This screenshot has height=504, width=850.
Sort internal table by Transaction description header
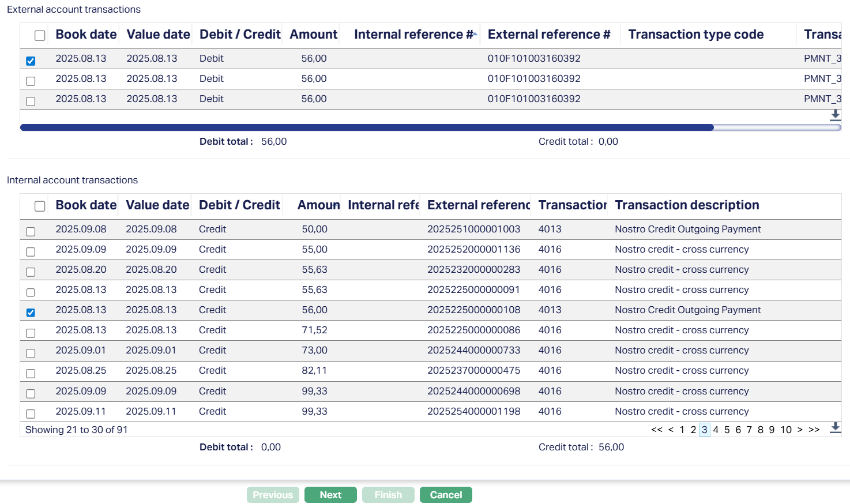(x=687, y=205)
